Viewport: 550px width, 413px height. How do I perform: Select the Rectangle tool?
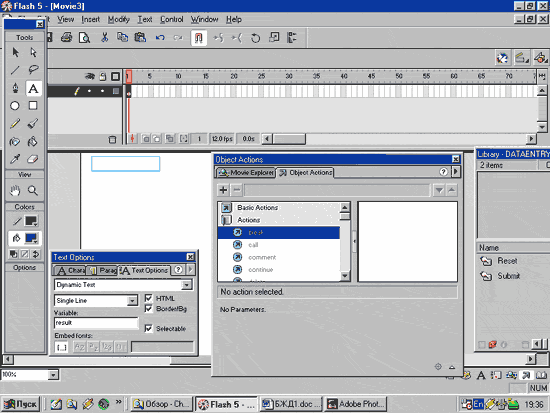33,106
